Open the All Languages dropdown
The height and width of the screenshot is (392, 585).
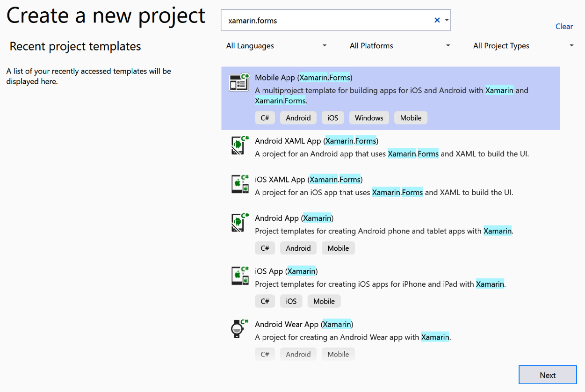pyautogui.click(x=276, y=46)
